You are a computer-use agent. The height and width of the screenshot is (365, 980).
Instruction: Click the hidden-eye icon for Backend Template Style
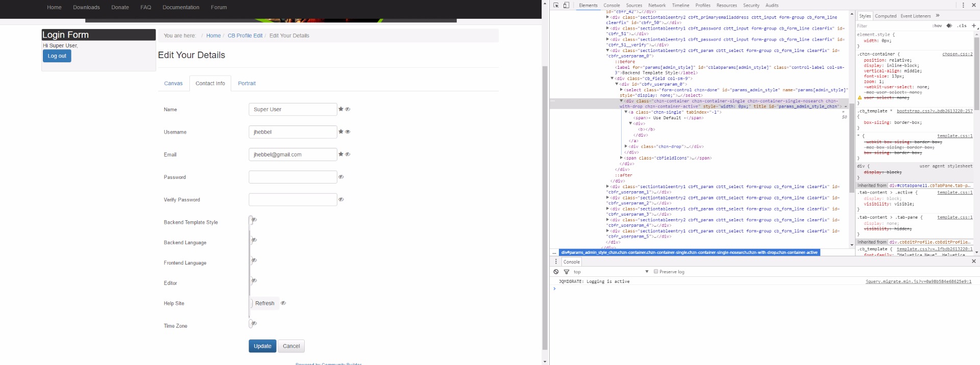pos(254,220)
